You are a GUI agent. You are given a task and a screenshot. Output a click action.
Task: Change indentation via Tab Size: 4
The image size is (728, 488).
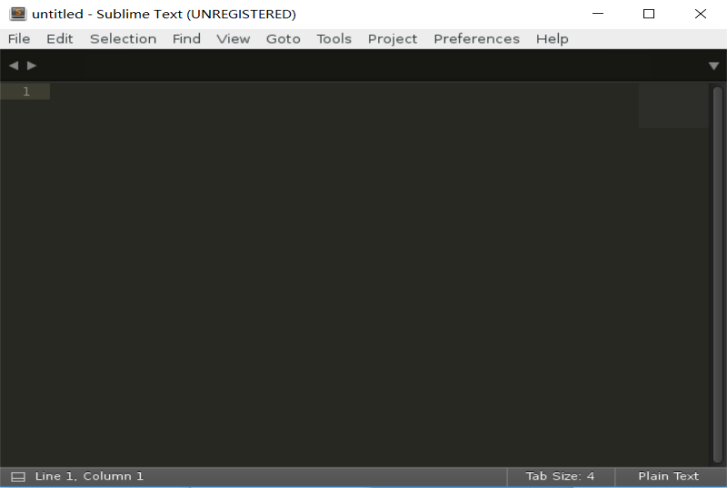pyautogui.click(x=560, y=476)
